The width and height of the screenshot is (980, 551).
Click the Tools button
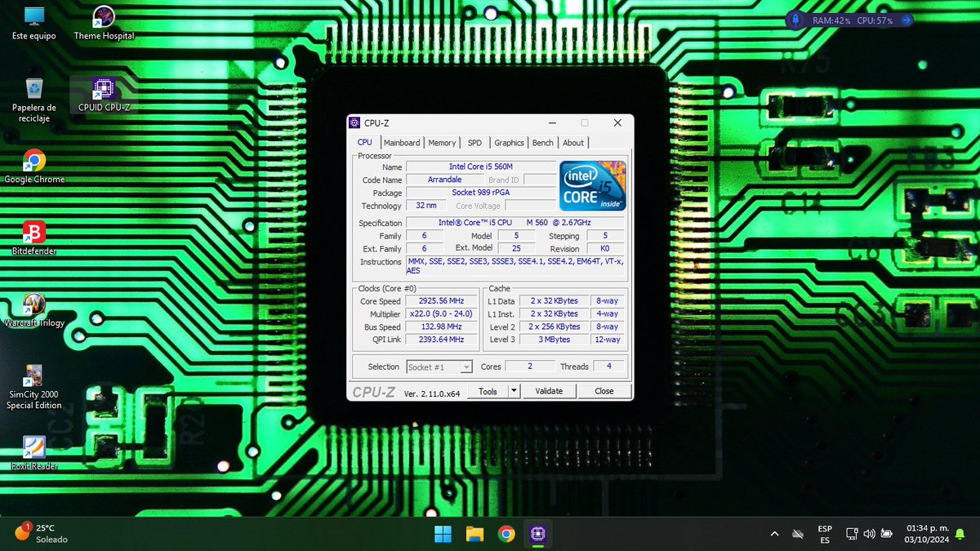pyautogui.click(x=488, y=391)
